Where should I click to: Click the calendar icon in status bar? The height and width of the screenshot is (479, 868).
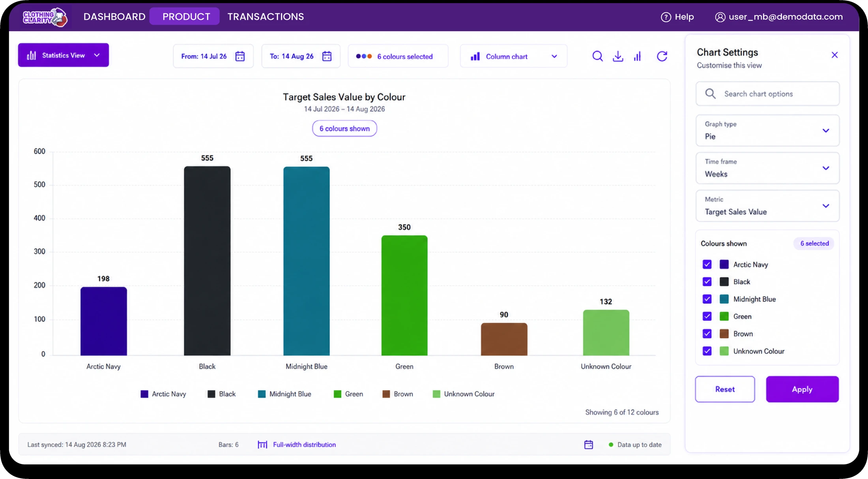tap(589, 445)
